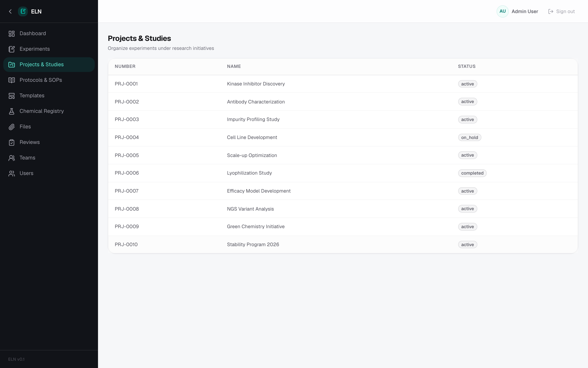Click active badge for Efficacy Model Development
The image size is (588, 368).
468,191
